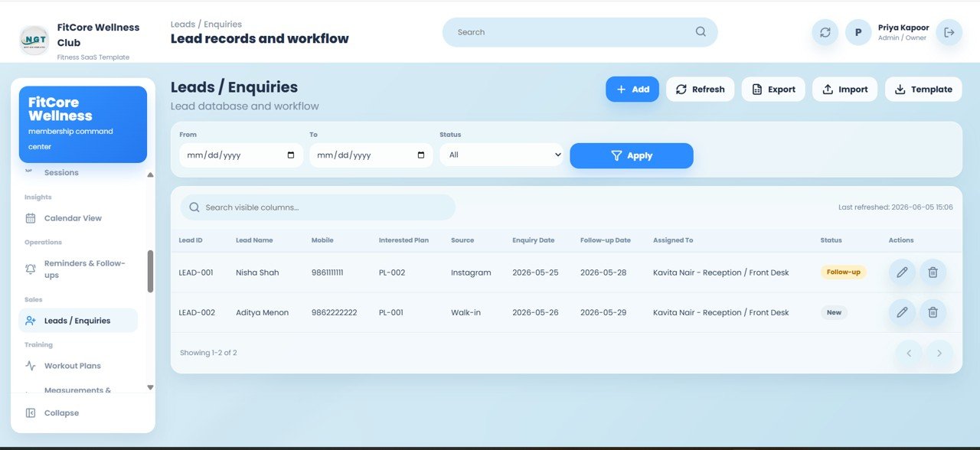This screenshot has height=450, width=980.
Task: Click the Assigned To column header
Action: [673, 240]
